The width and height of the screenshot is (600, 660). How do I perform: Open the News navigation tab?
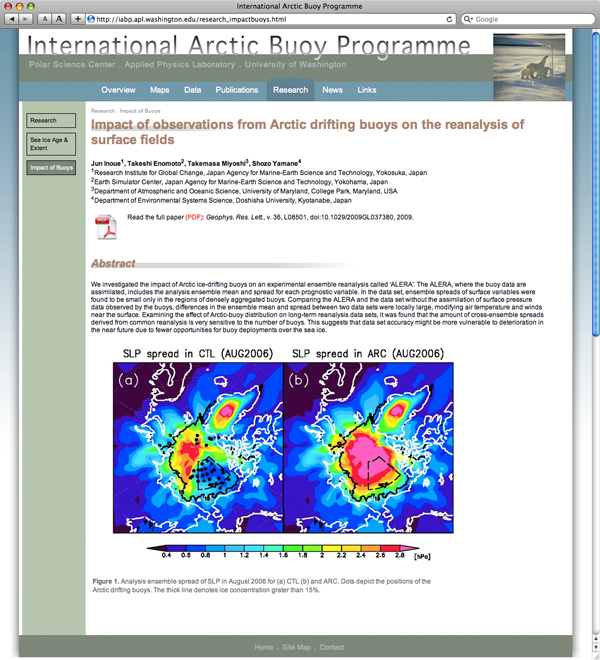pos(332,90)
